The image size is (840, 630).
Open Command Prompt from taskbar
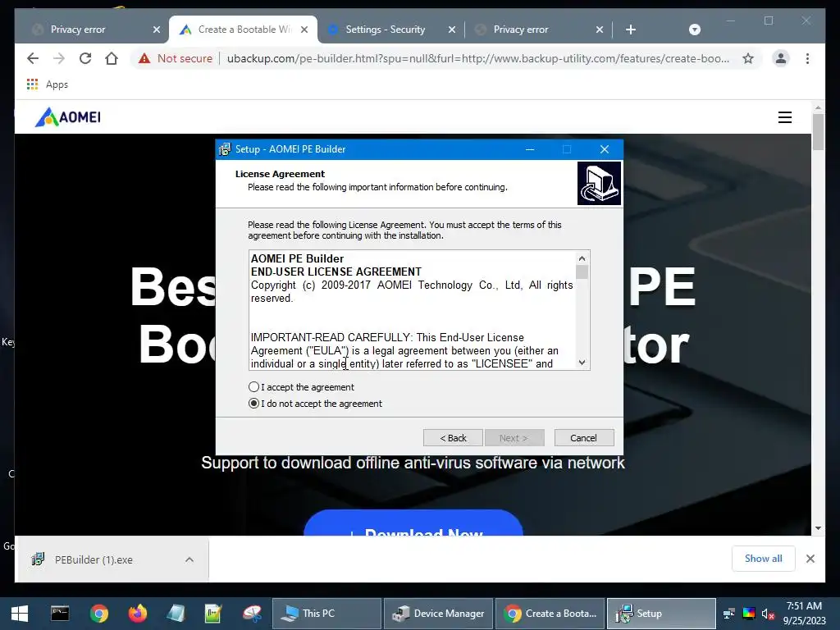(60, 614)
